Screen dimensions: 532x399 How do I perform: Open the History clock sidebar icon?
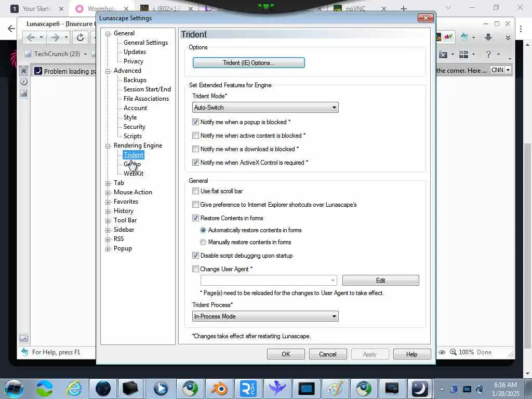[24, 82]
